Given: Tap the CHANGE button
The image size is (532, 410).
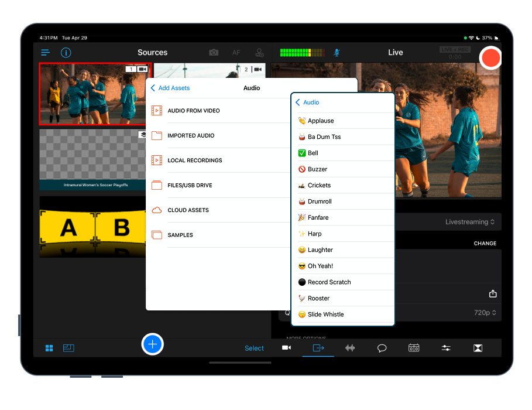Looking at the screenshot, I should point(485,243).
